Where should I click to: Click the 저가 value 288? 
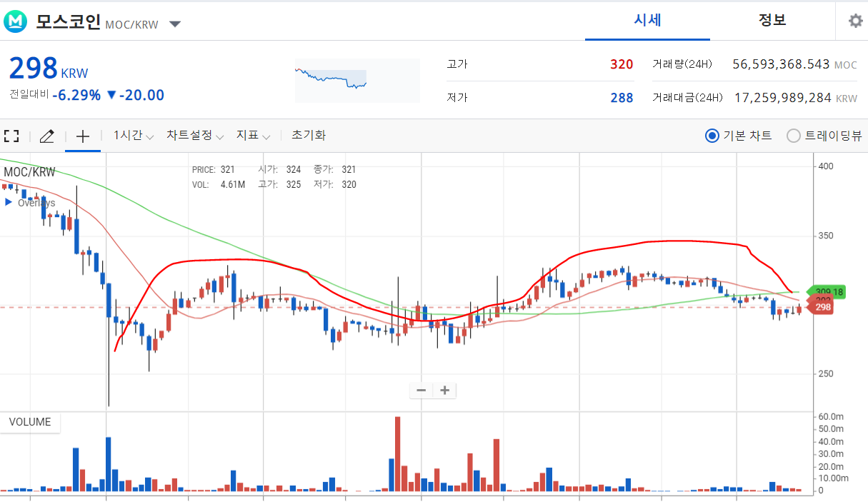[x=622, y=98]
